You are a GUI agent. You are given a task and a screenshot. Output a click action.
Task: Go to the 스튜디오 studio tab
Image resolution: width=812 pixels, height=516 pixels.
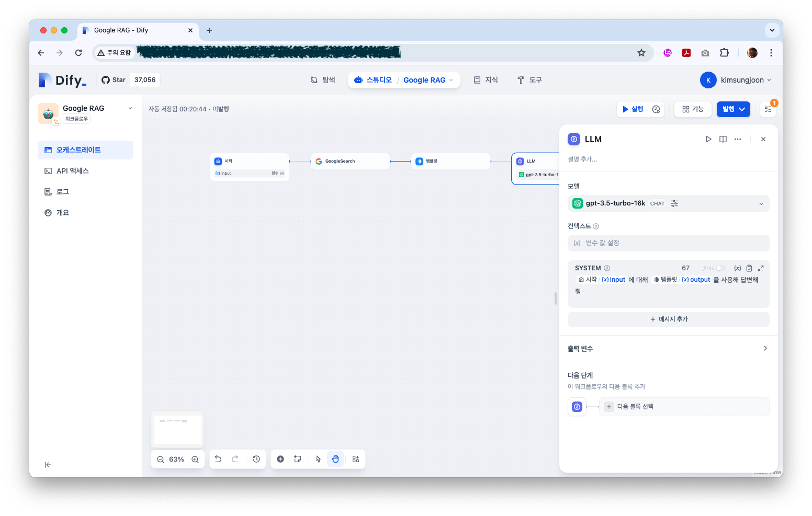(x=373, y=80)
